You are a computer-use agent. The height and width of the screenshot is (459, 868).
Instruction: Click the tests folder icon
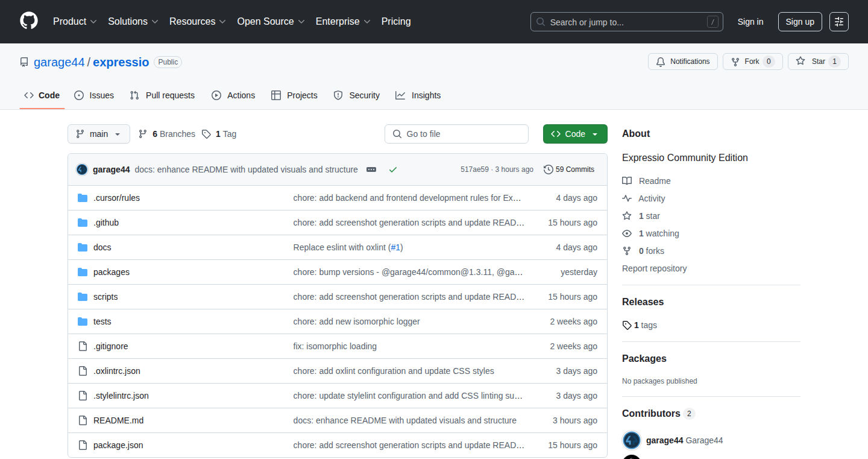click(83, 321)
